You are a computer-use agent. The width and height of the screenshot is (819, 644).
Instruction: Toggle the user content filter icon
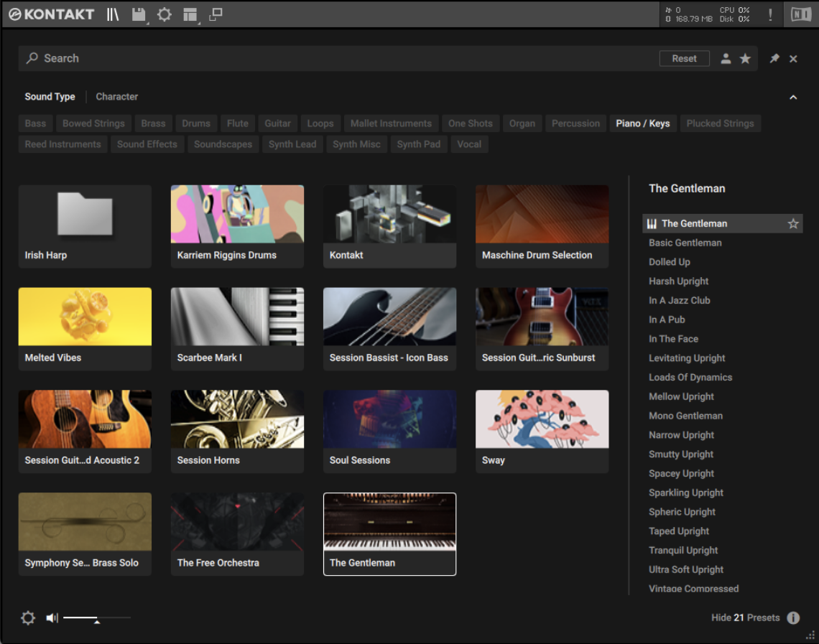(x=726, y=59)
